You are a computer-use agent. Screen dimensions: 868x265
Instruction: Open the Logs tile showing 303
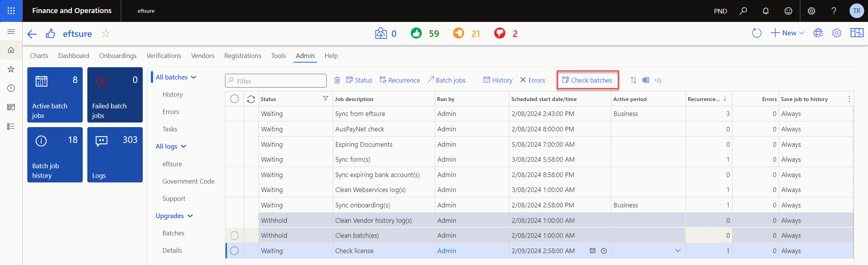coord(115,155)
